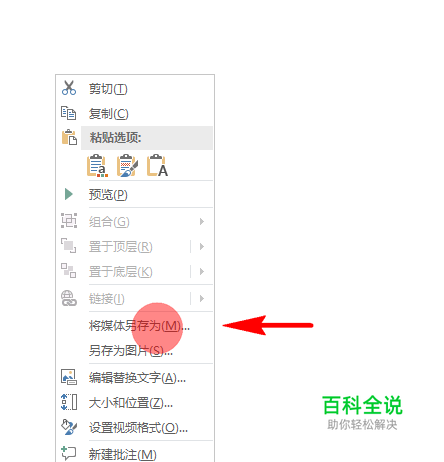Screen dimensions: 444x462
Task: Click the Copy pages icon
Action: pyautogui.click(x=69, y=113)
